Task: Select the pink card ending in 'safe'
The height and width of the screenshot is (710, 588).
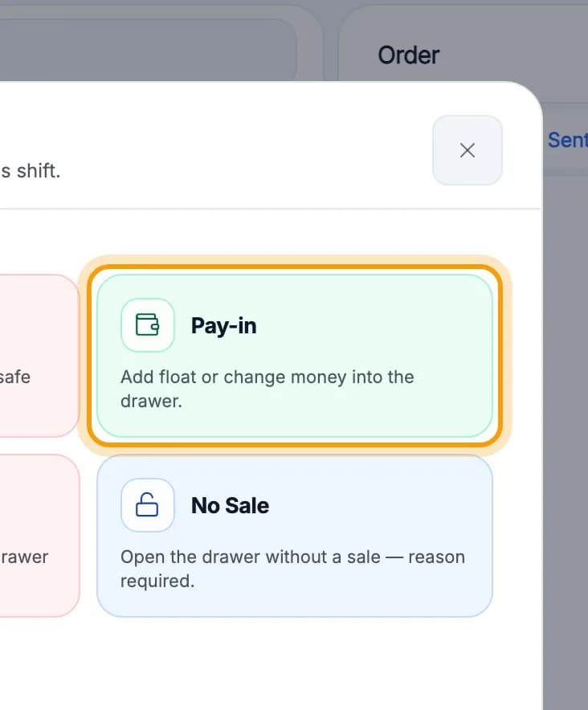Action: (x=40, y=356)
